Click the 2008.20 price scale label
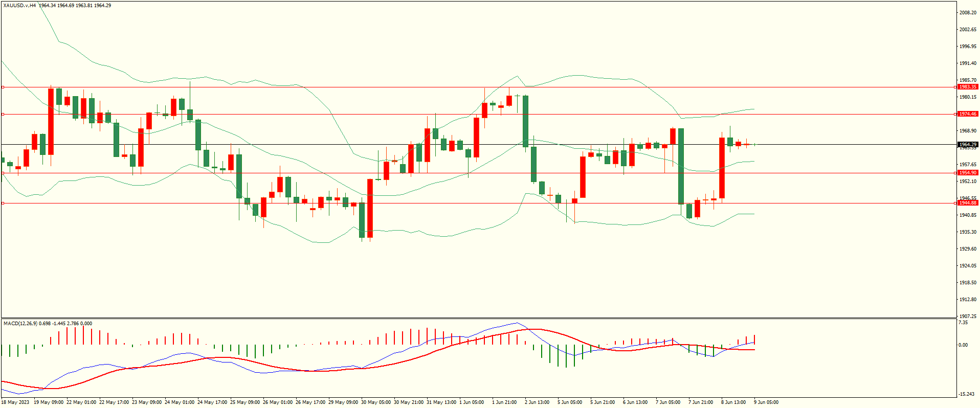The height and width of the screenshot is (408, 980). pyautogui.click(x=968, y=13)
